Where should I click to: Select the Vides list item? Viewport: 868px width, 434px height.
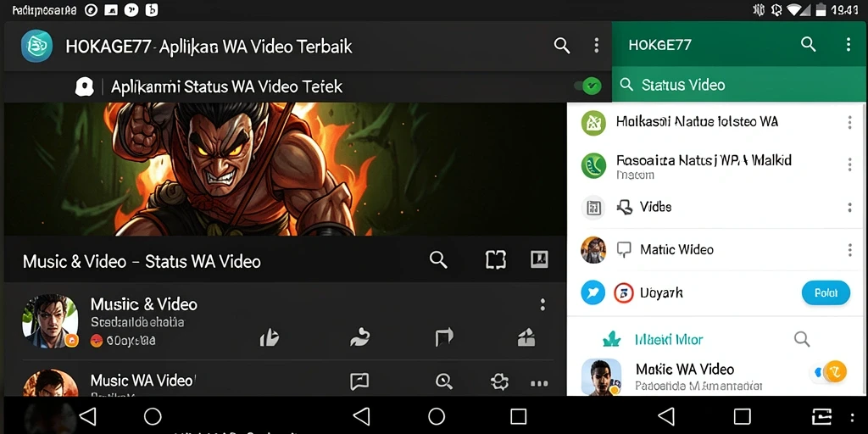(715, 208)
